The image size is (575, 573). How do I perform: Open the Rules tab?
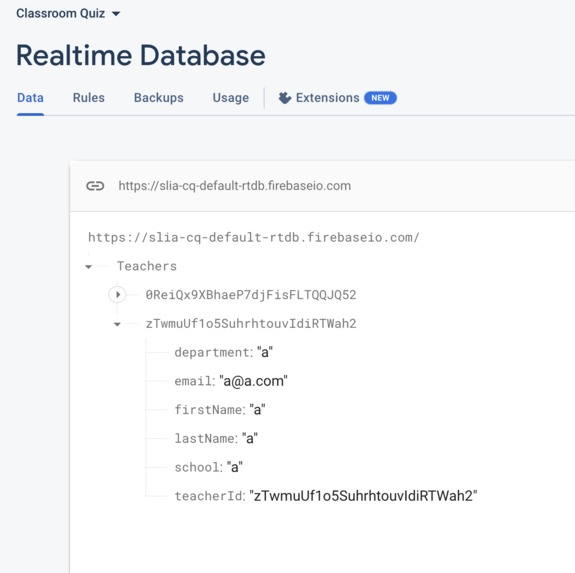(89, 98)
